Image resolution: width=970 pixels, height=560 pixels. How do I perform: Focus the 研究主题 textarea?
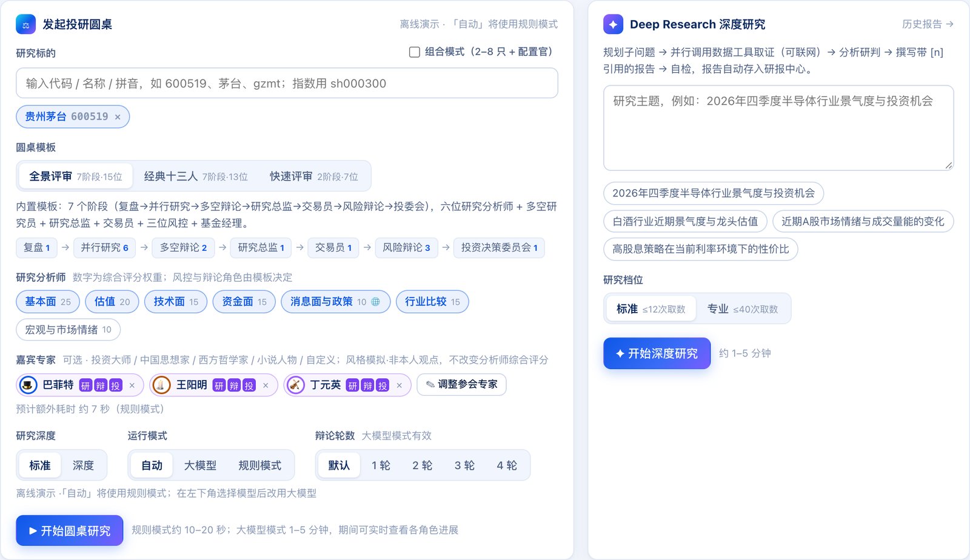[x=778, y=128]
